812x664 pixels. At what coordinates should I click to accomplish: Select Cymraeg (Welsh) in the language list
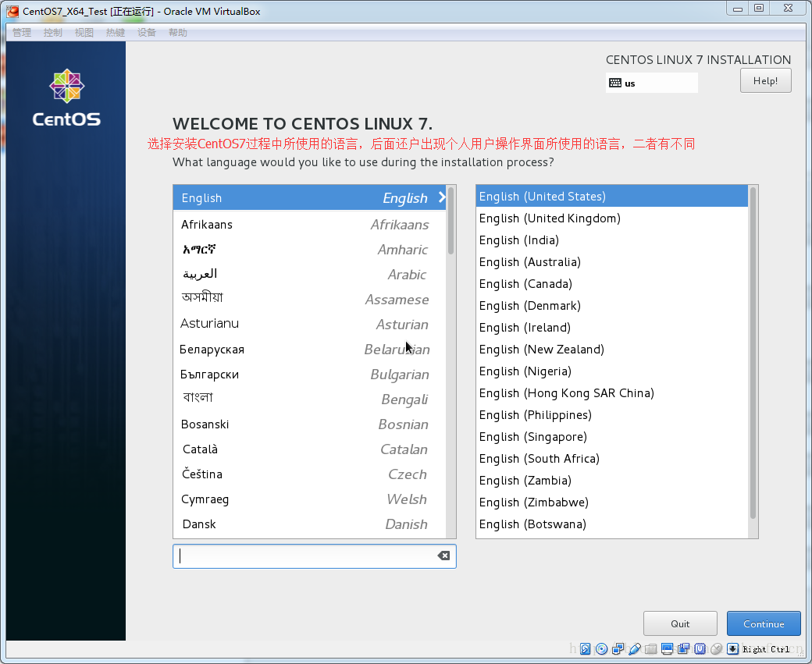(x=309, y=499)
